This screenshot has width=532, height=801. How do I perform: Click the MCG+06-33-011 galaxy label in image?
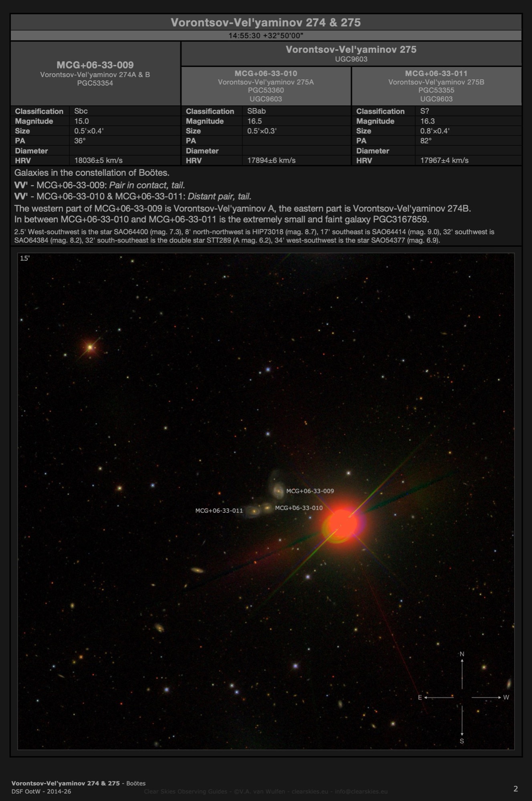[219, 511]
